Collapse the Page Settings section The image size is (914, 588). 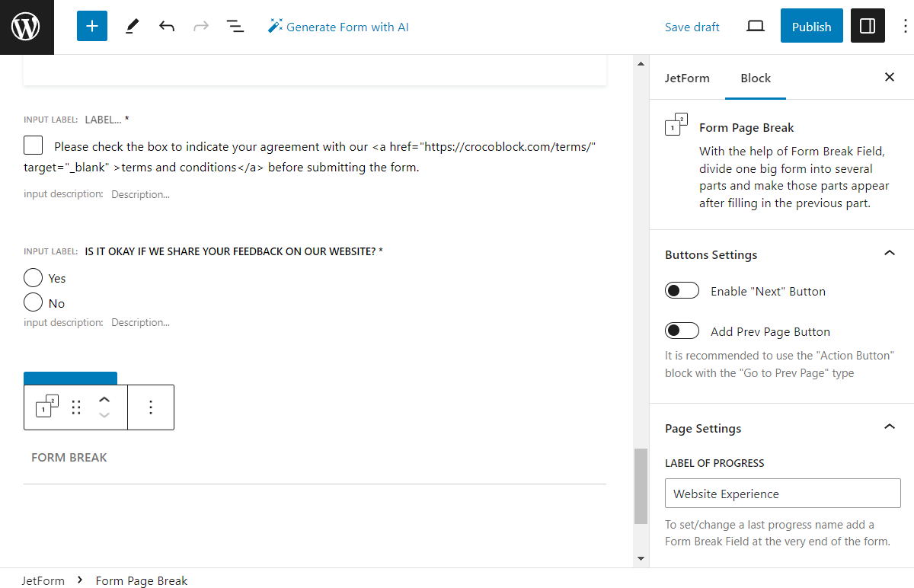(889, 427)
